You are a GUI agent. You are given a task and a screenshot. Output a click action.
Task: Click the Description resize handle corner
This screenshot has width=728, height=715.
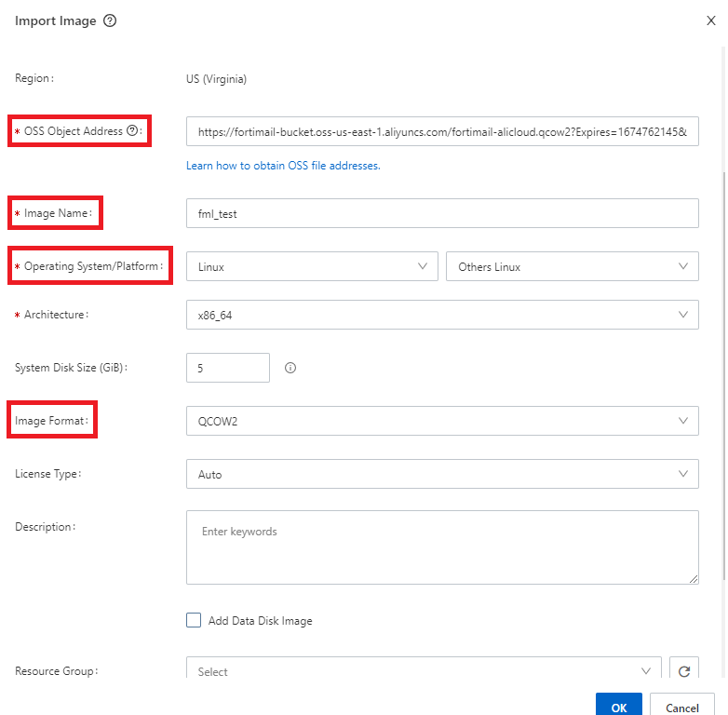click(694, 578)
